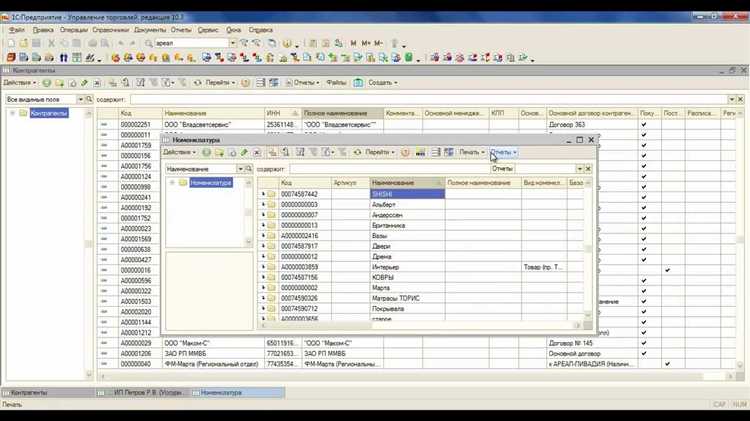
Task: Toggle the buyer checkmark in row A00000029
Action: (x=644, y=343)
